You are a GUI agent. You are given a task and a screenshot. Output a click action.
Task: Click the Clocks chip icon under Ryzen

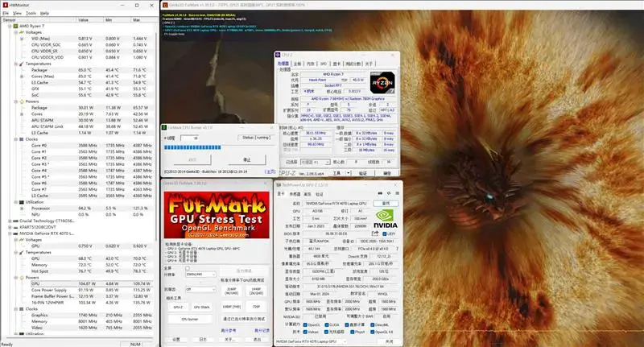coord(22,139)
